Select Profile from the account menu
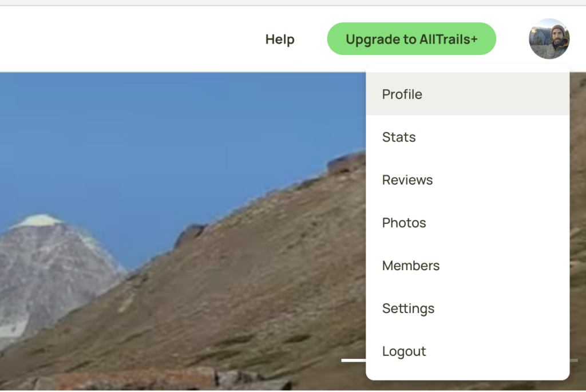 click(x=402, y=94)
